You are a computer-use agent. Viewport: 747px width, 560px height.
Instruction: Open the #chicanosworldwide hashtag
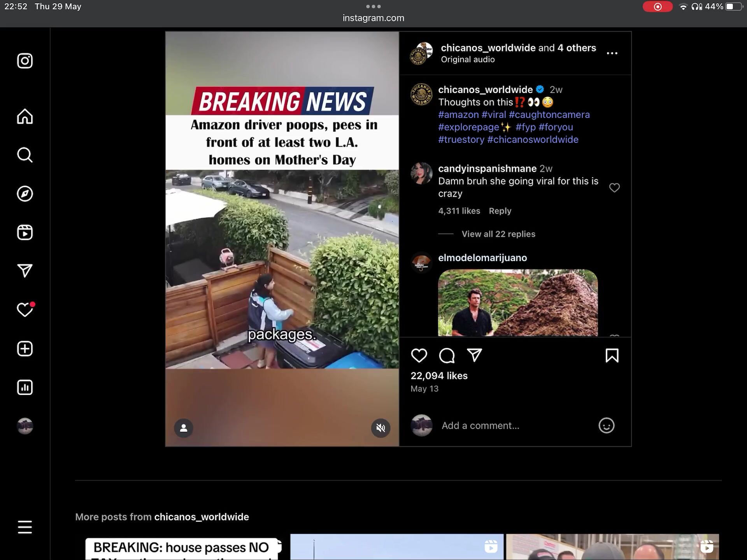[x=533, y=140]
